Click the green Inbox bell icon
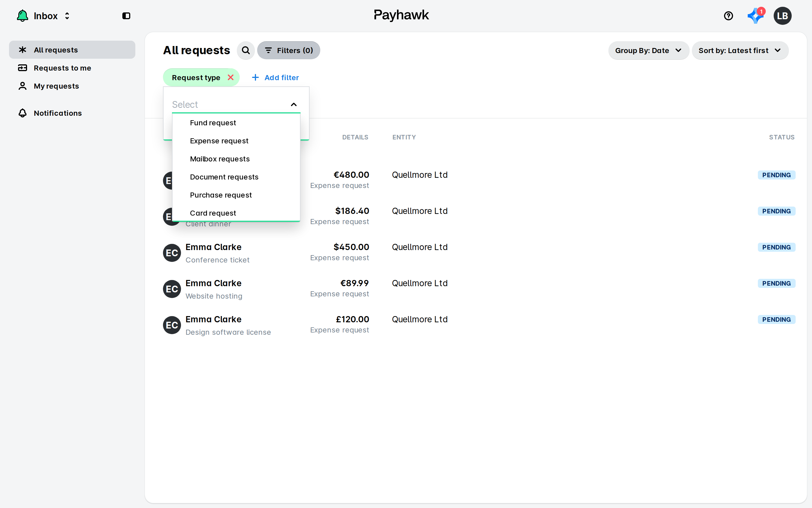This screenshot has height=508, width=812. coord(23,16)
